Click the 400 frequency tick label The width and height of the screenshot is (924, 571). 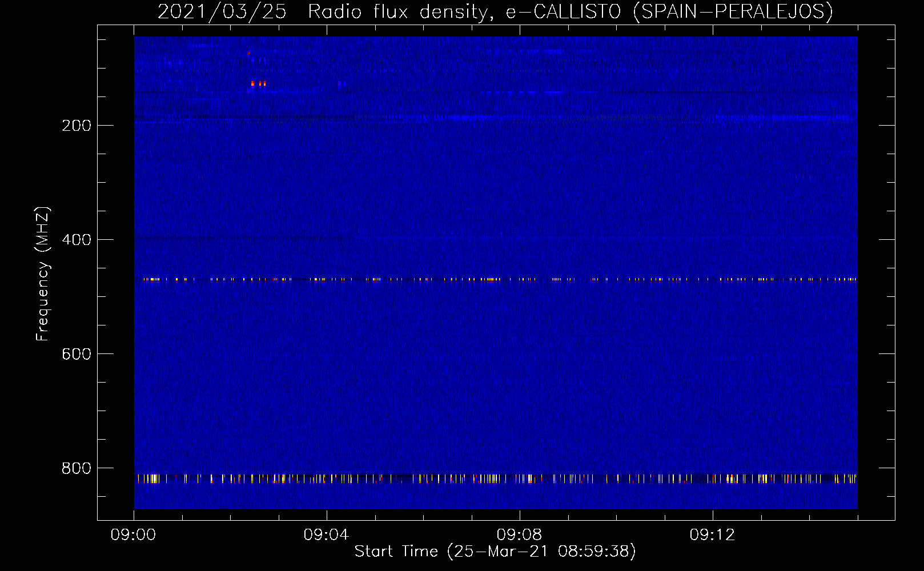(77, 240)
